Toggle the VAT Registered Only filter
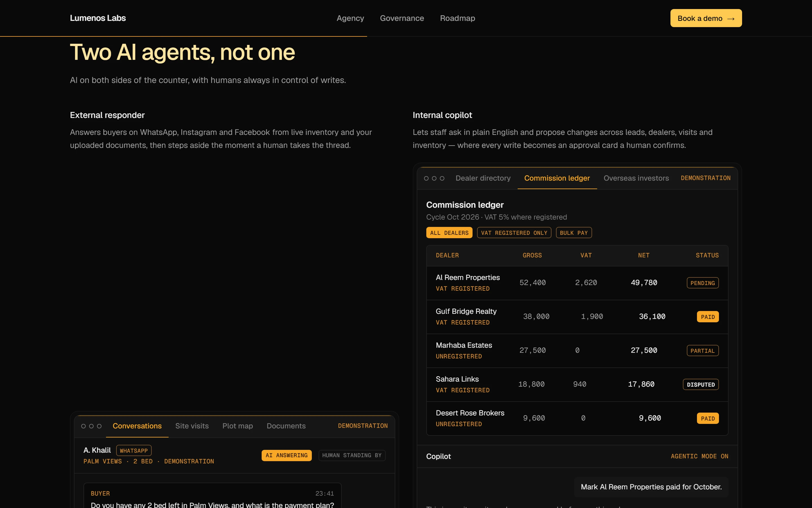Image resolution: width=812 pixels, height=508 pixels. tap(514, 233)
